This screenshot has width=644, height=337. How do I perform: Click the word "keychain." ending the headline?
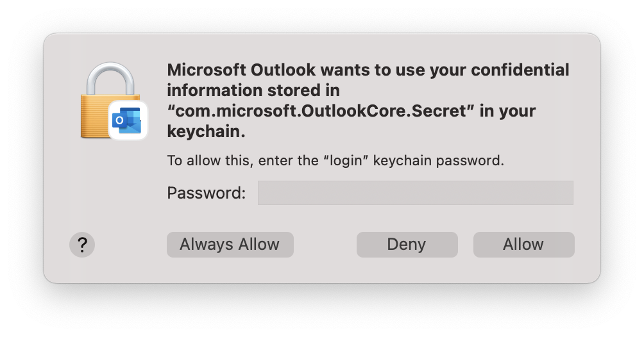206,131
